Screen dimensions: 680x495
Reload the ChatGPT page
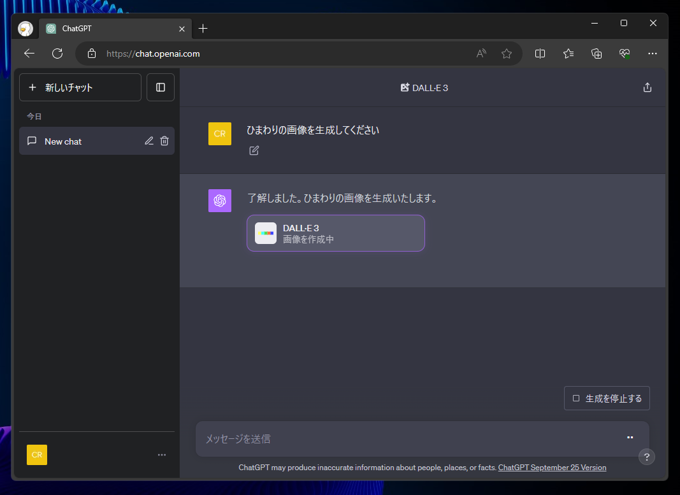(57, 53)
